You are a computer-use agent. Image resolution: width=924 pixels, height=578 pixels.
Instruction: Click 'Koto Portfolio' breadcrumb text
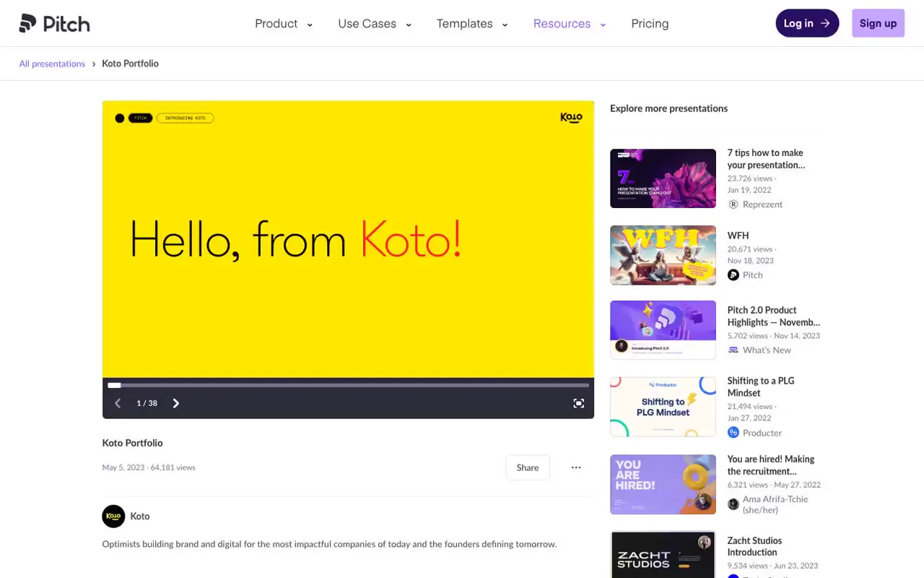(130, 64)
